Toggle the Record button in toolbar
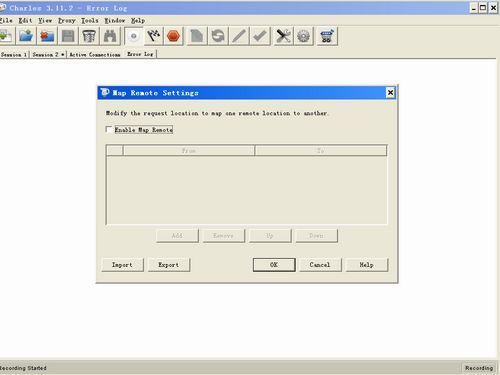 (134, 36)
